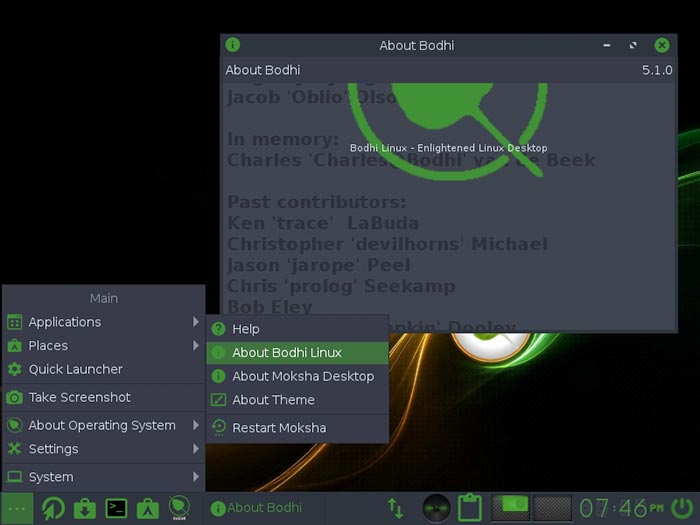Select Quick Launcher menu entry

pyautogui.click(x=104, y=369)
